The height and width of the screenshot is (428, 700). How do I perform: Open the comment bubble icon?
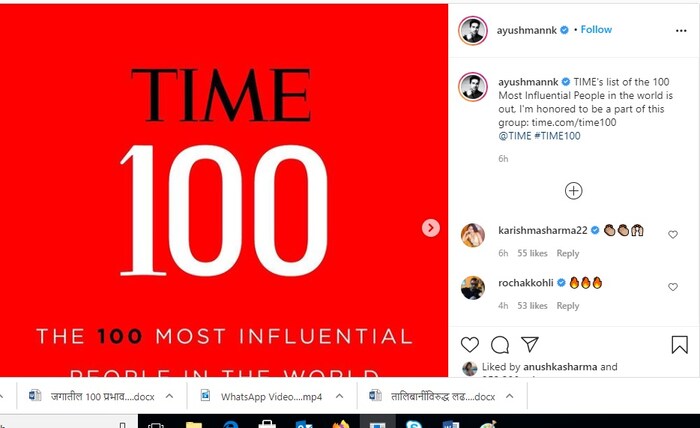(x=500, y=345)
